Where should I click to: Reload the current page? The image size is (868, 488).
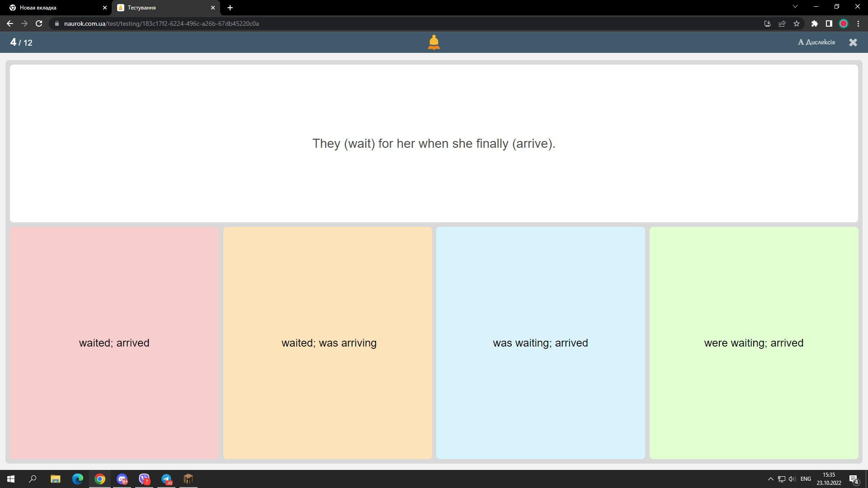[39, 23]
